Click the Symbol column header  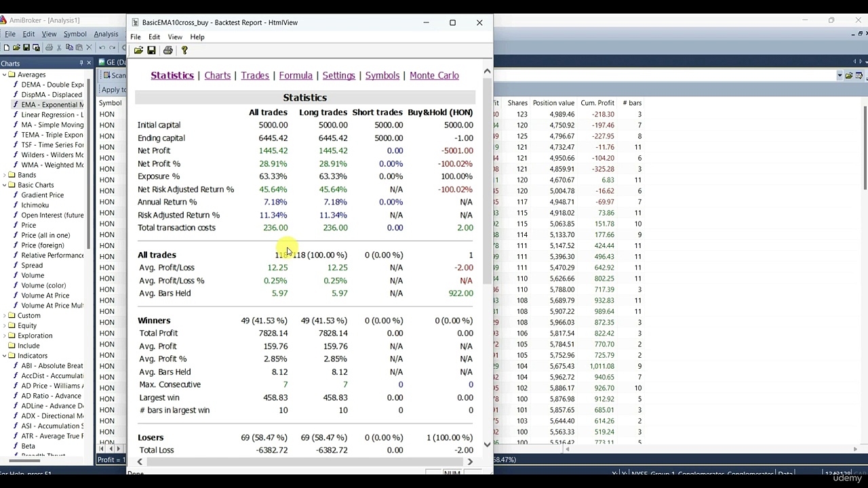coord(111,103)
